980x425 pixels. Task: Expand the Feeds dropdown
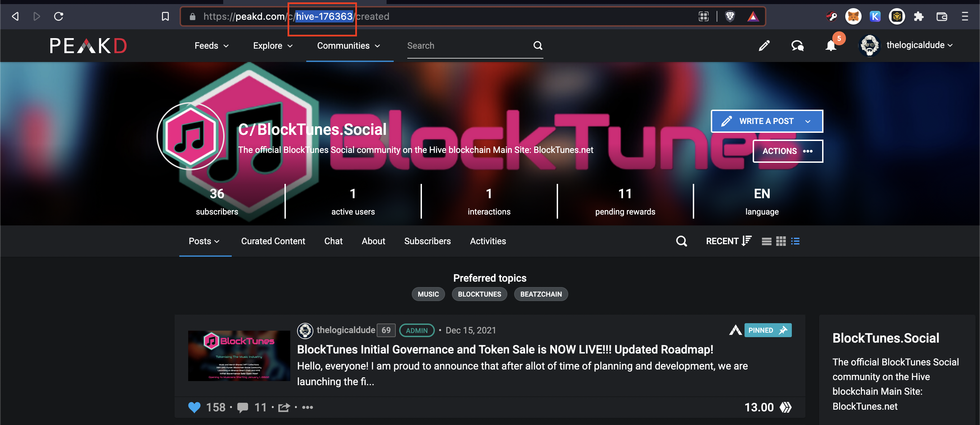[x=212, y=46]
